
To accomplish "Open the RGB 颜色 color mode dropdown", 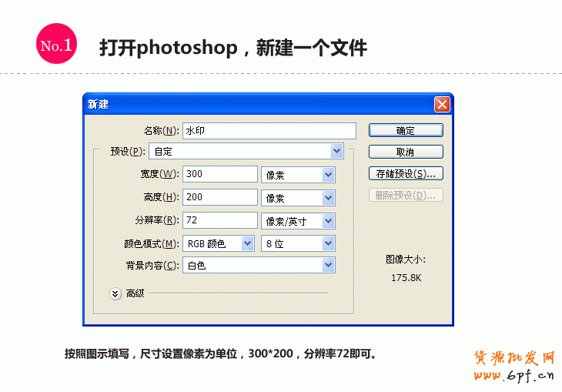I will point(219,243).
